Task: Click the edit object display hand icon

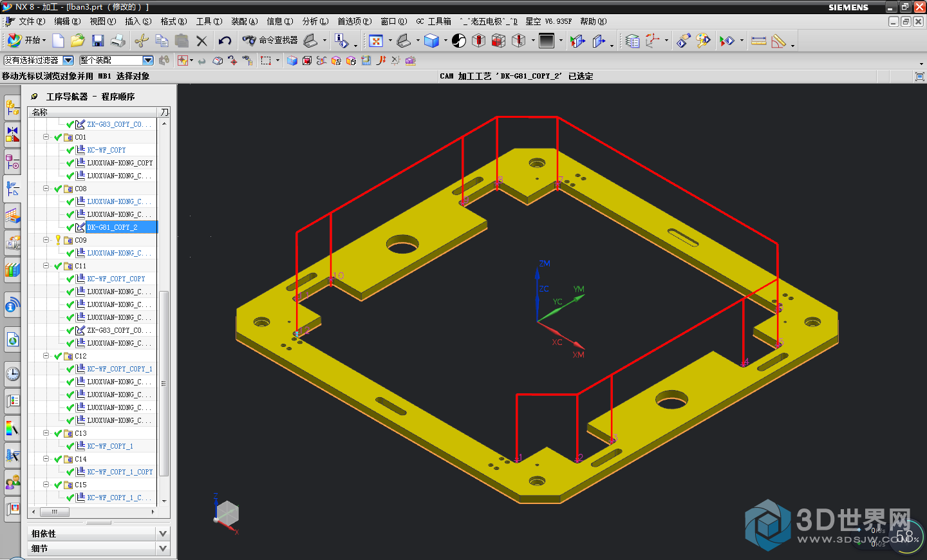Action: coord(683,41)
